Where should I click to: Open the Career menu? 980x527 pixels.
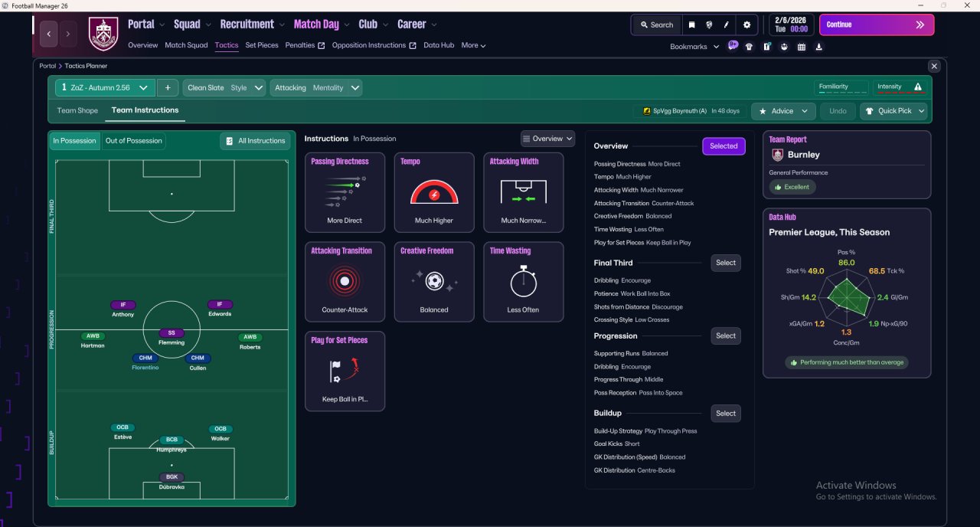point(416,25)
